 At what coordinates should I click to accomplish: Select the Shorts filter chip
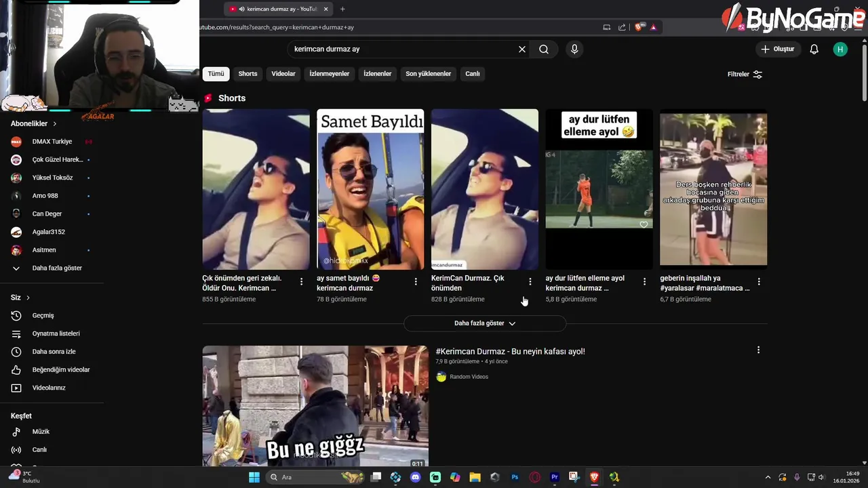point(248,74)
